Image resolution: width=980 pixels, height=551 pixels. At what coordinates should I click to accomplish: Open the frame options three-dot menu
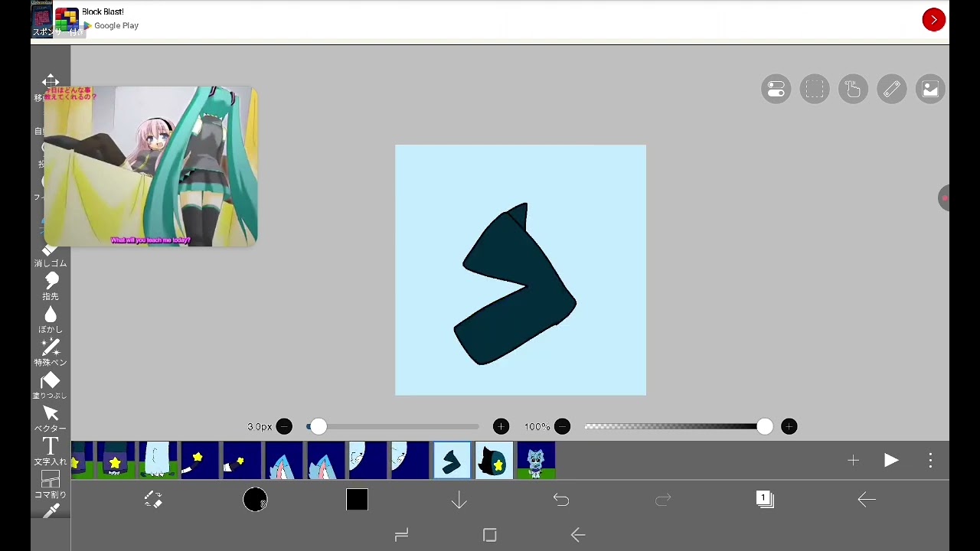pyautogui.click(x=930, y=460)
